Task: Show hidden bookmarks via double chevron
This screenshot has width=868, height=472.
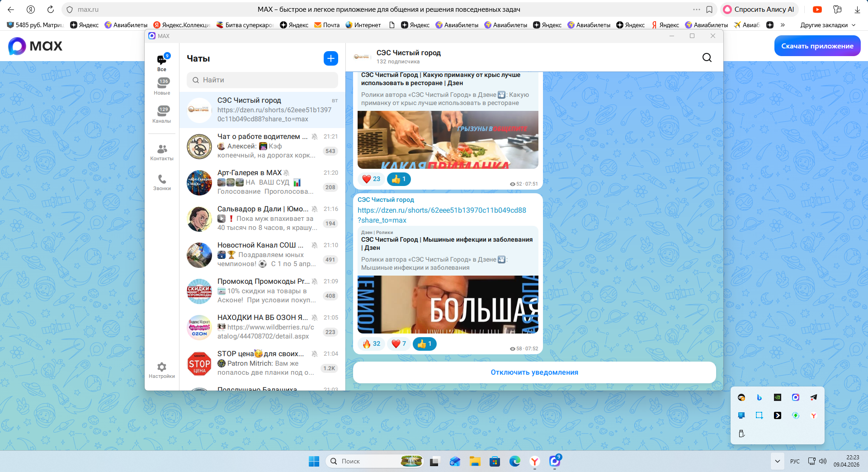Action: pos(783,25)
